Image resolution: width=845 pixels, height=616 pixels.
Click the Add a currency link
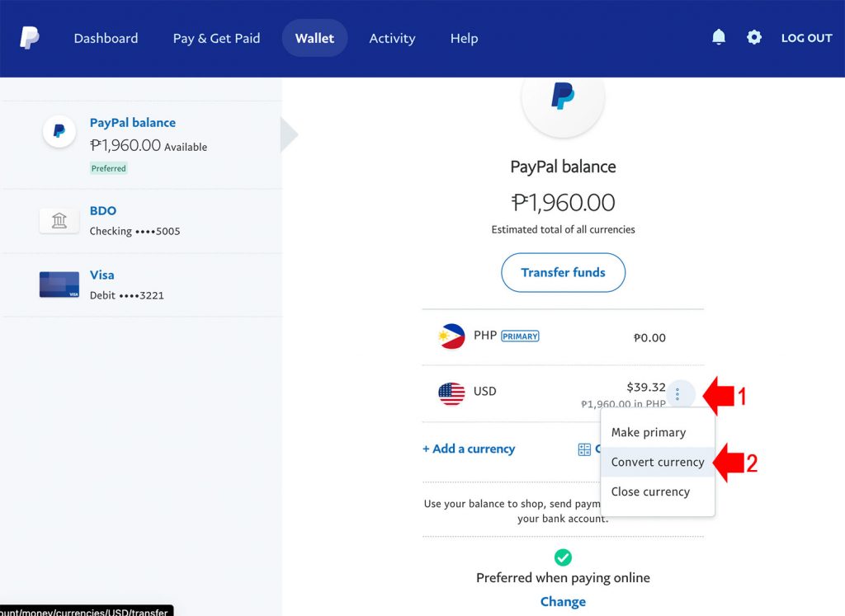[x=469, y=449]
